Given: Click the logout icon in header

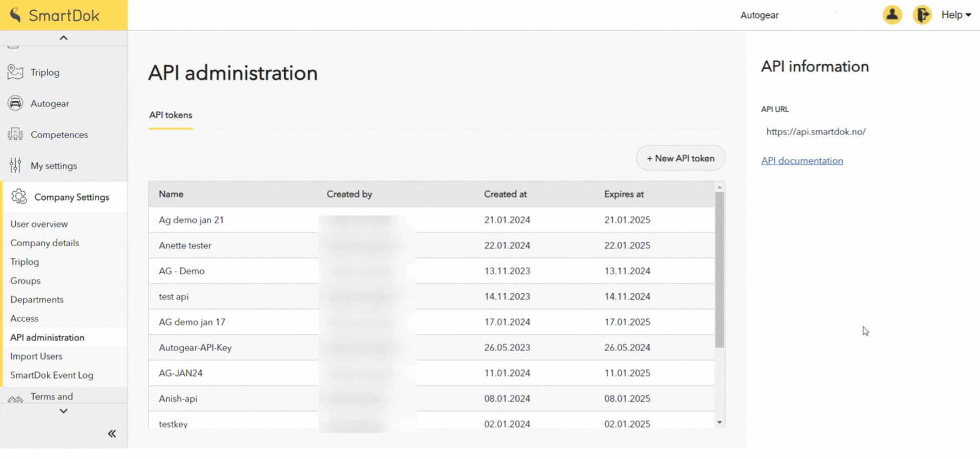Looking at the screenshot, I should (922, 15).
